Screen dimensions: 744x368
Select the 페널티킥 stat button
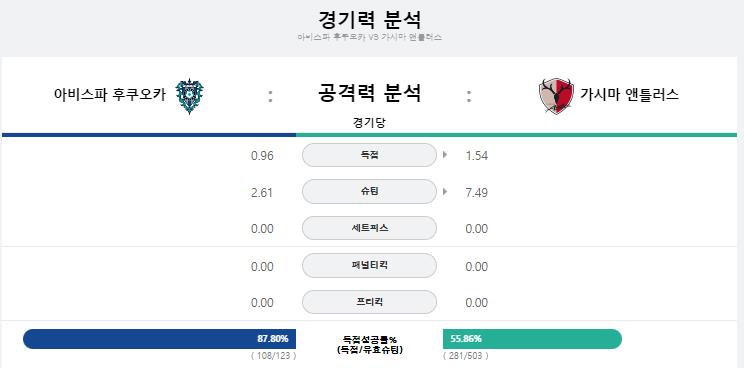pos(369,266)
